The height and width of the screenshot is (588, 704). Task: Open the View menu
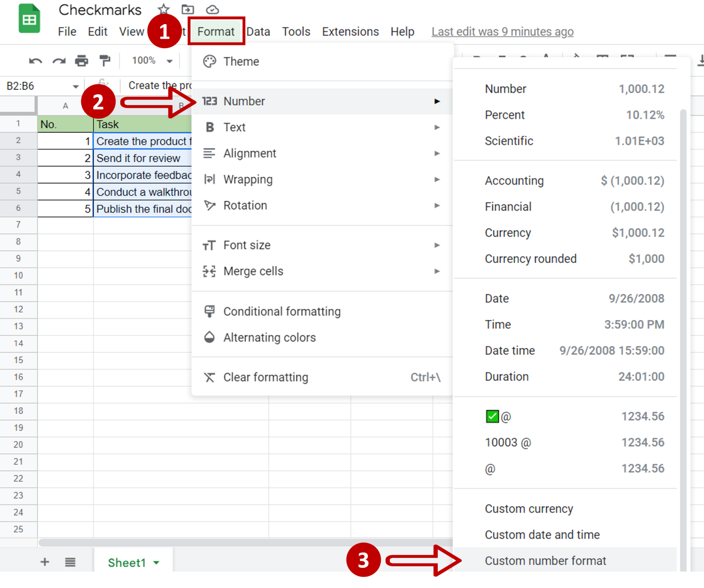click(x=132, y=32)
